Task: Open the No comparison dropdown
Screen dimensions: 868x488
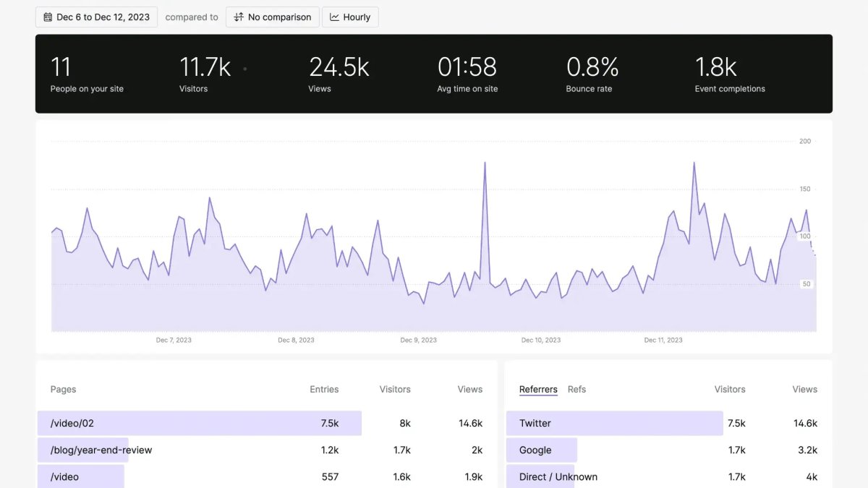Action: (x=272, y=17)
